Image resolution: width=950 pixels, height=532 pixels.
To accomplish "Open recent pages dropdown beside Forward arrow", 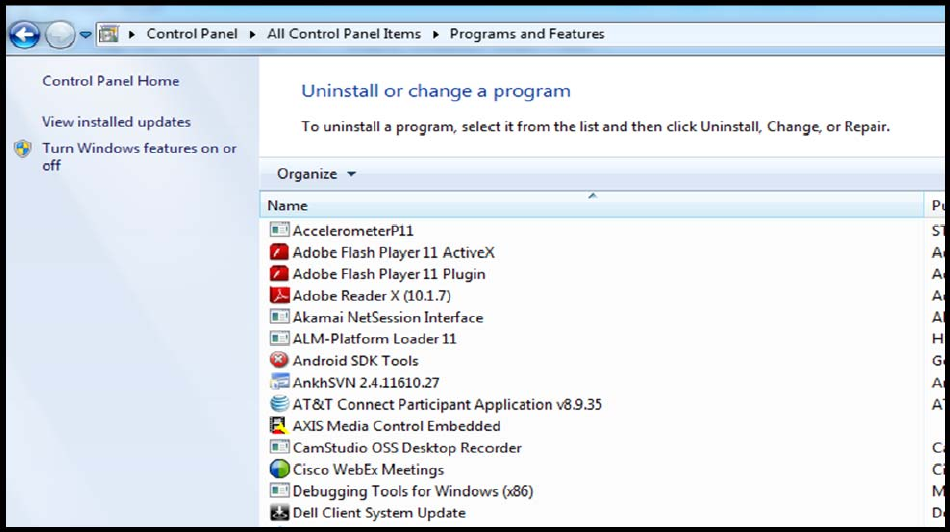I will pyautogui.click(x=85, y=35).
